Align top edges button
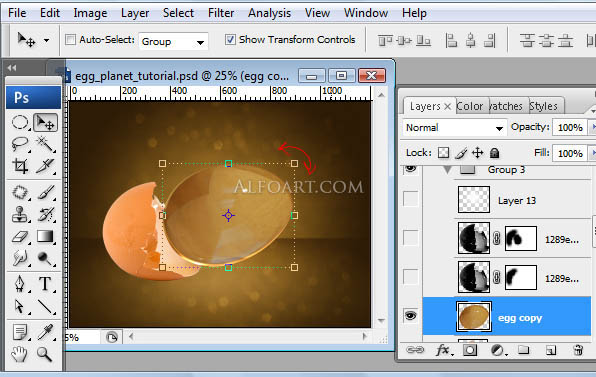Screen dimensions: 596x377 [x=385, y=40]
